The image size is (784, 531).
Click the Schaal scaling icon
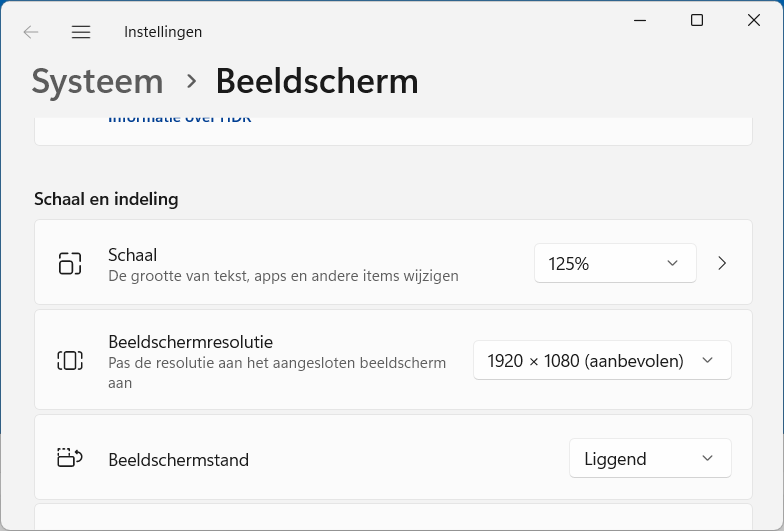(x=70, y=264)
